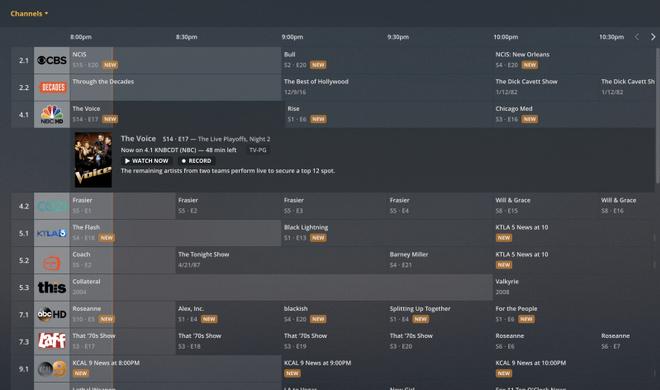Click Watch Now for The Voice
The height and width of the screenshot is (390, 660).
click(x=146, y=161)
